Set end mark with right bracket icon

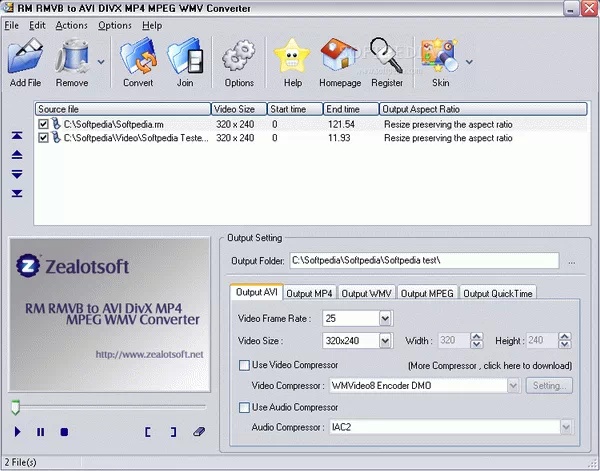pos(173,432)
